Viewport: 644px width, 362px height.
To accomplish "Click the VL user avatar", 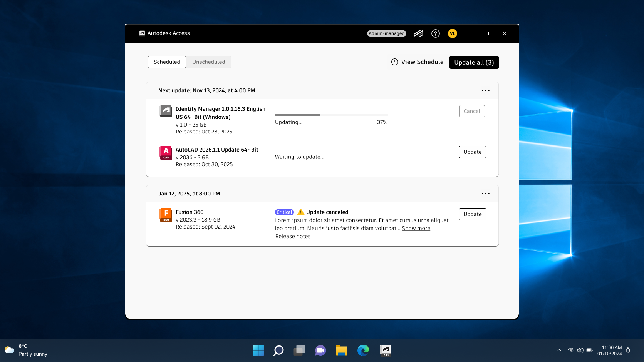I will click(453, 33).
